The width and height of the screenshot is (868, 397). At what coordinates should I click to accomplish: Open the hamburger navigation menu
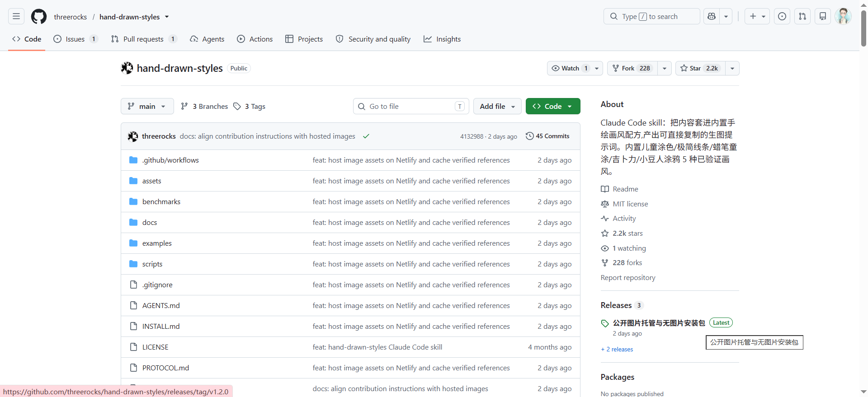tap(16, 16)
